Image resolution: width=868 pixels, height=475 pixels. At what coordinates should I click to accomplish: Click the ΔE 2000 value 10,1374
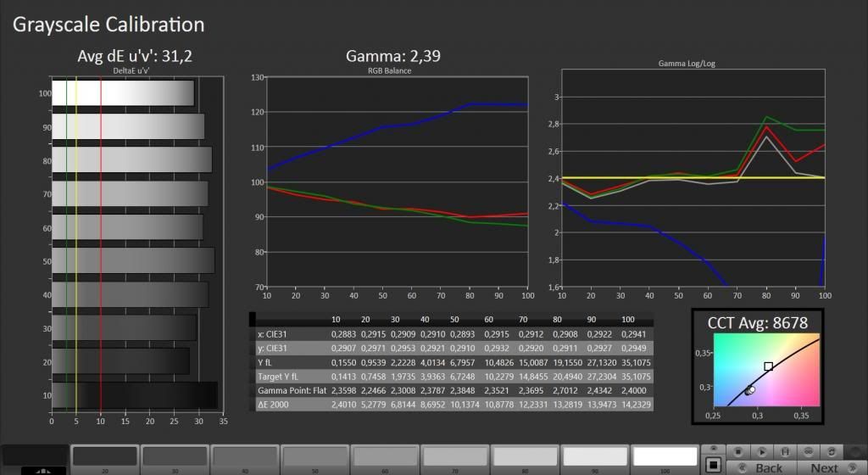pyautogui.click(x=465, y=405)
